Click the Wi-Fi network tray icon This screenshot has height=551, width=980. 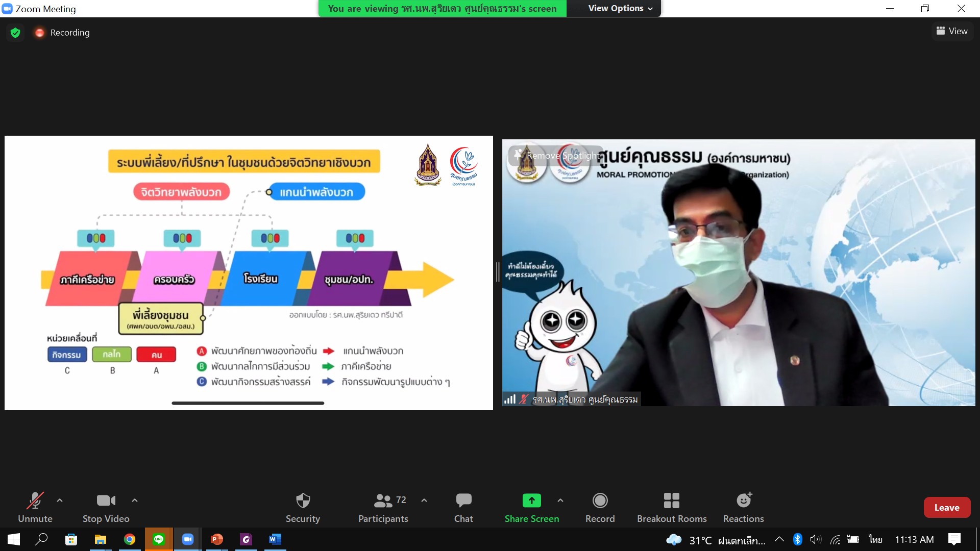[835, 539]
